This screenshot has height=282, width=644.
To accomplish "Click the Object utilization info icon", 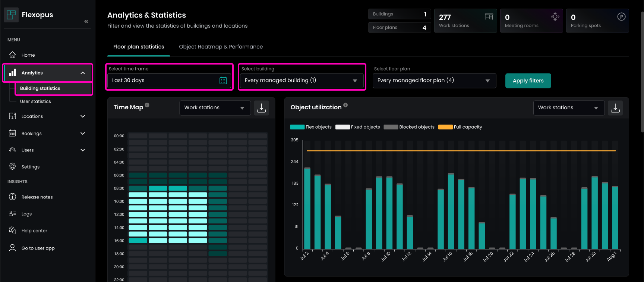I will pos(345,105).
